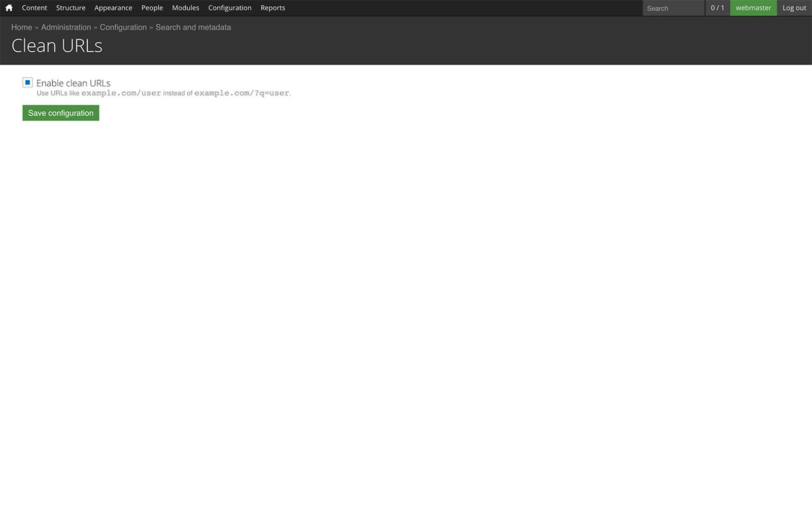Follow the Configuration breadcrumb link
The width and height of the screenshot is (812, 508).
pyautogui.click(x=123, y=27)
